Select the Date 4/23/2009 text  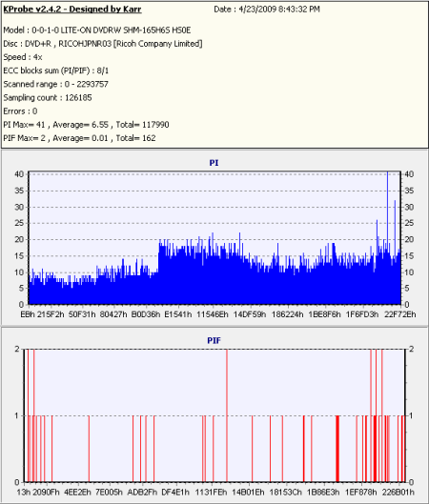tap(267, 10)
